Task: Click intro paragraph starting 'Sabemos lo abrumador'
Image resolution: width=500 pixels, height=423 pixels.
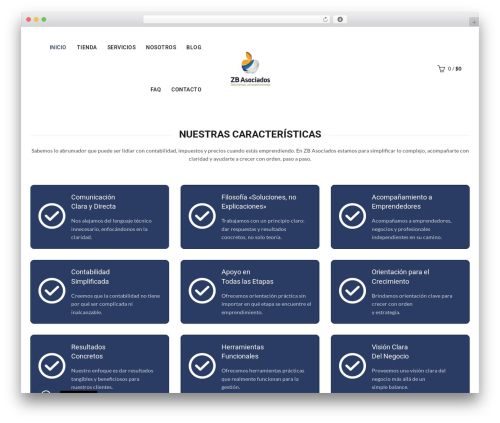Action: coord(250,155)
